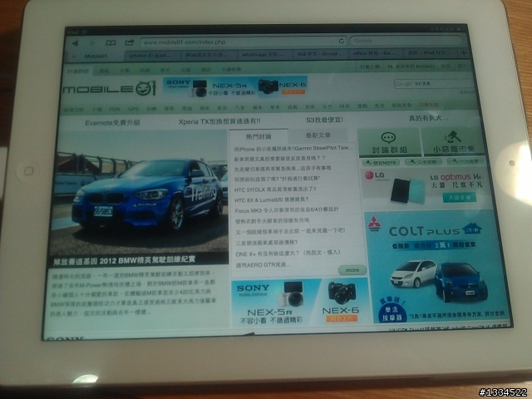Click the speech bubble 討論群組 tile
Screen dimensions: 532x399
[x=390, y=142]
